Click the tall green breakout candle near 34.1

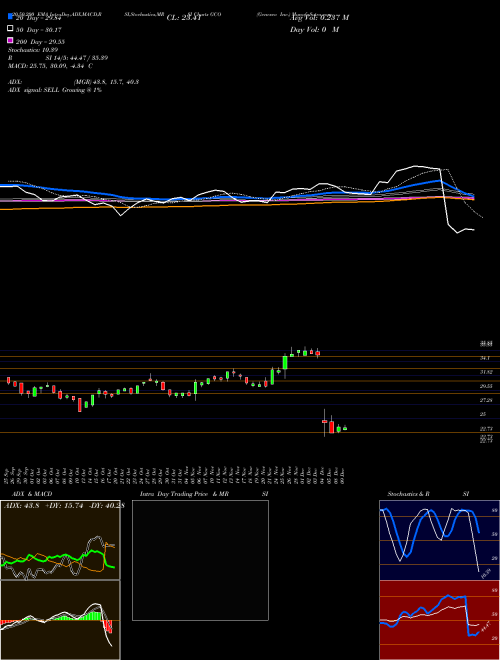click(285, 362)
